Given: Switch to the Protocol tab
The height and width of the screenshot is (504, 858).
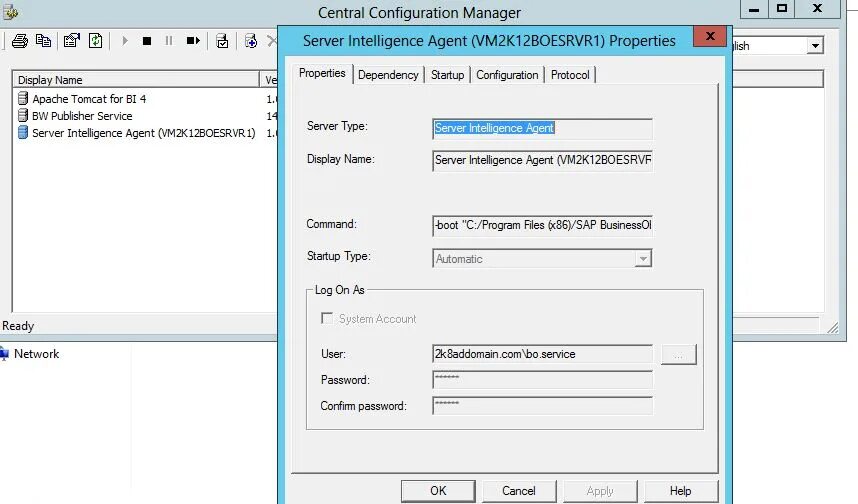Looking at the screenshot, I should coord(570,75).
